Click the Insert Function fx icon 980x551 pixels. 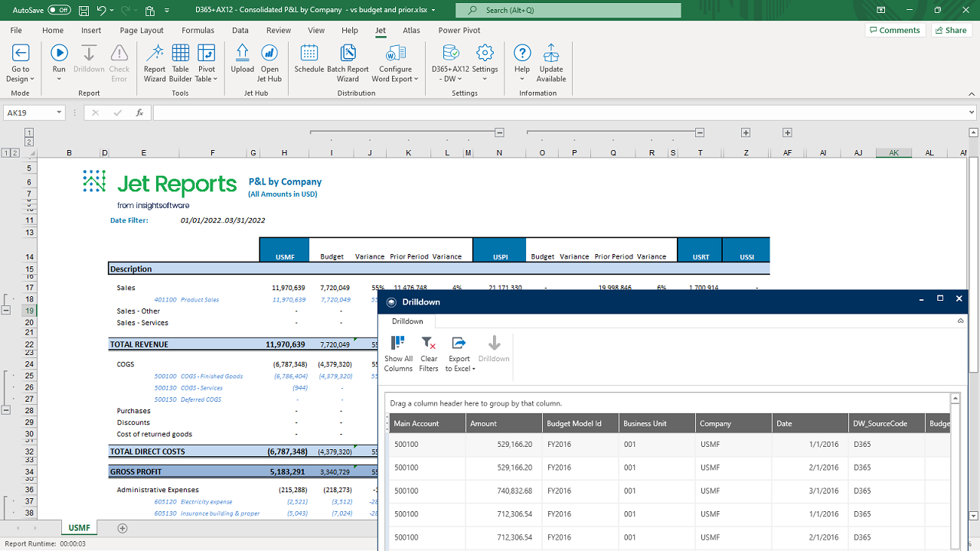[139, 112]
